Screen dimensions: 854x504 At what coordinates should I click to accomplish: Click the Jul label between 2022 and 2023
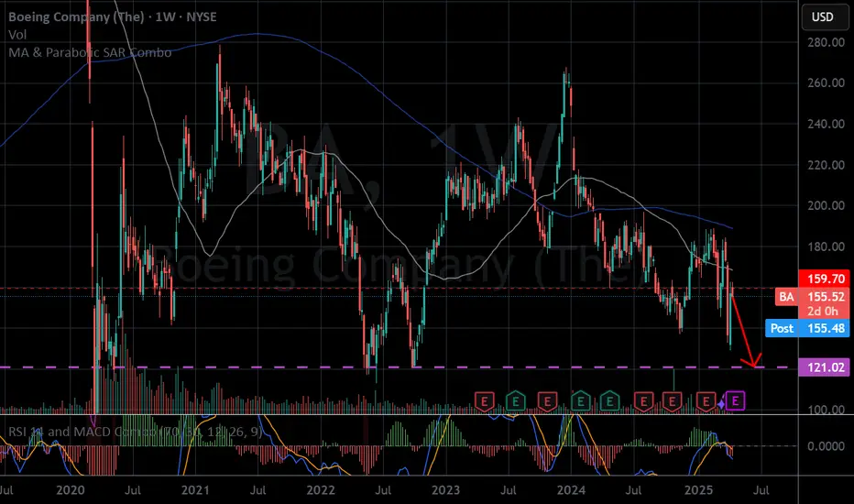[383, 490]
